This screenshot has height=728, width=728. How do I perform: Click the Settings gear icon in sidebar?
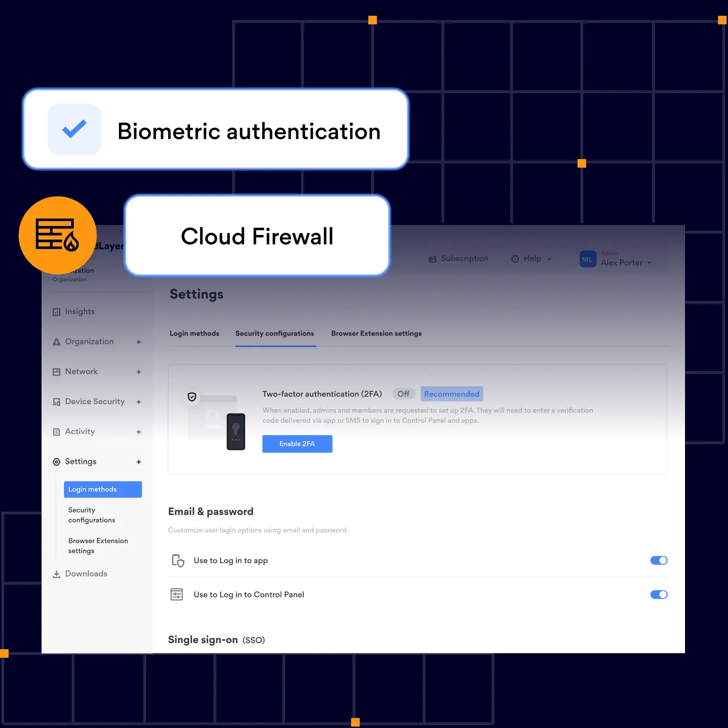(x=56, y=462)
